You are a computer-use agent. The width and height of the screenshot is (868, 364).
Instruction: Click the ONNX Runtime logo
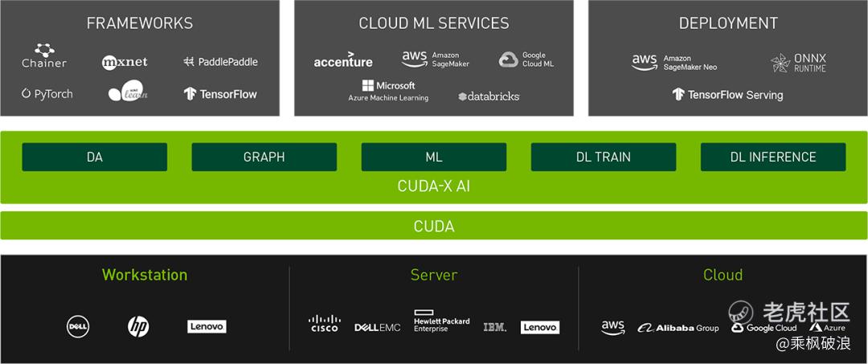tap(798, 63)
